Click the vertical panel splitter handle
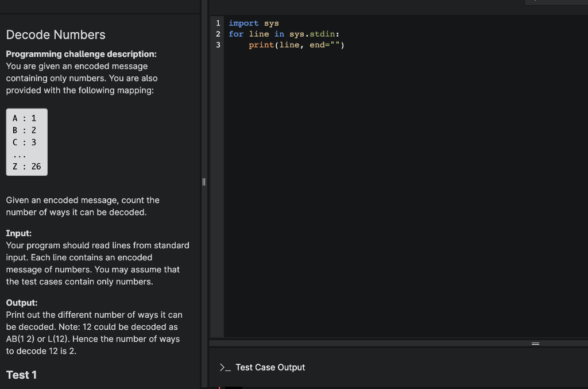The height and width of the screenshot is (389, 588). (204, 182)
